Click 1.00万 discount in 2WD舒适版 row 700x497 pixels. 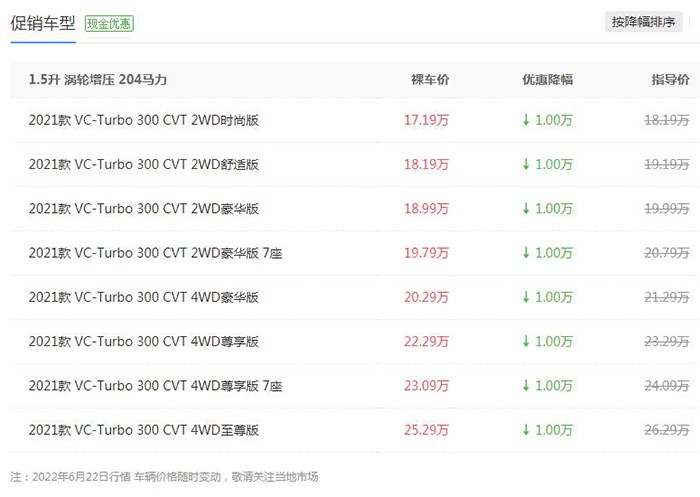click(x=548, y=164)
